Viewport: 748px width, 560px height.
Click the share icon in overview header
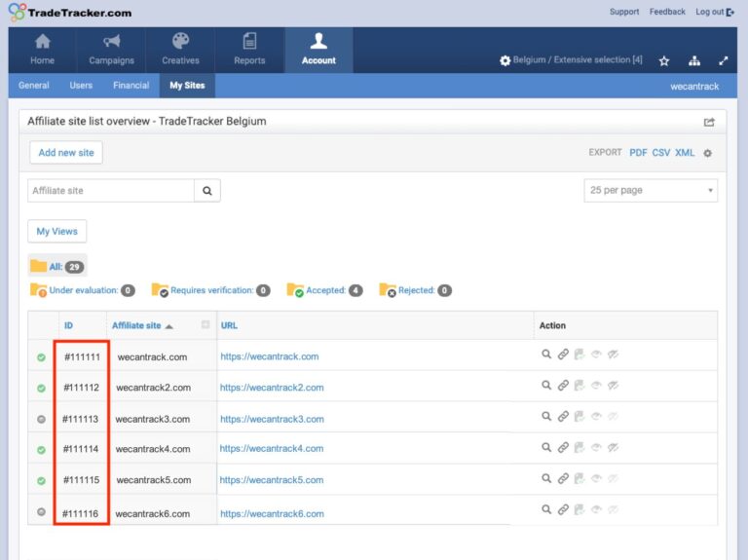709,122
